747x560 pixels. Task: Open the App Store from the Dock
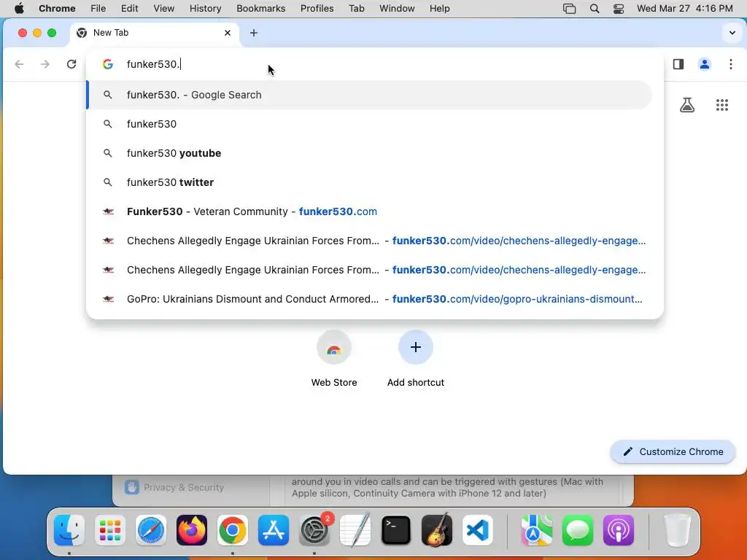[274, 530]
